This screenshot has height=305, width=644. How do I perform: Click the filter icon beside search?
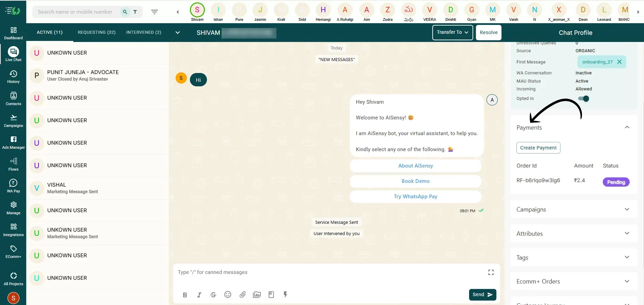coord(154,12)
